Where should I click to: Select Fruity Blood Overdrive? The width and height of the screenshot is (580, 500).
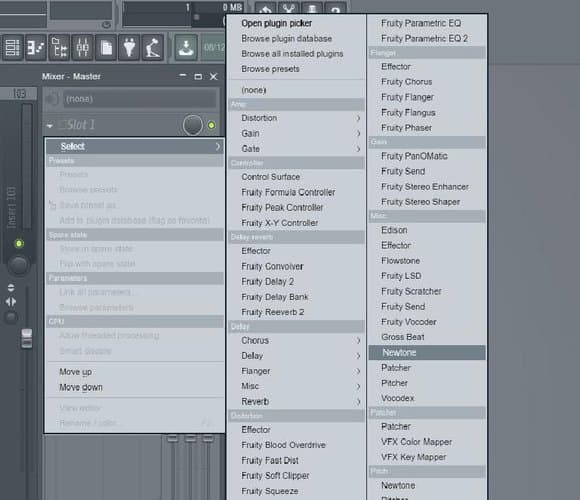tap(296, 445)
